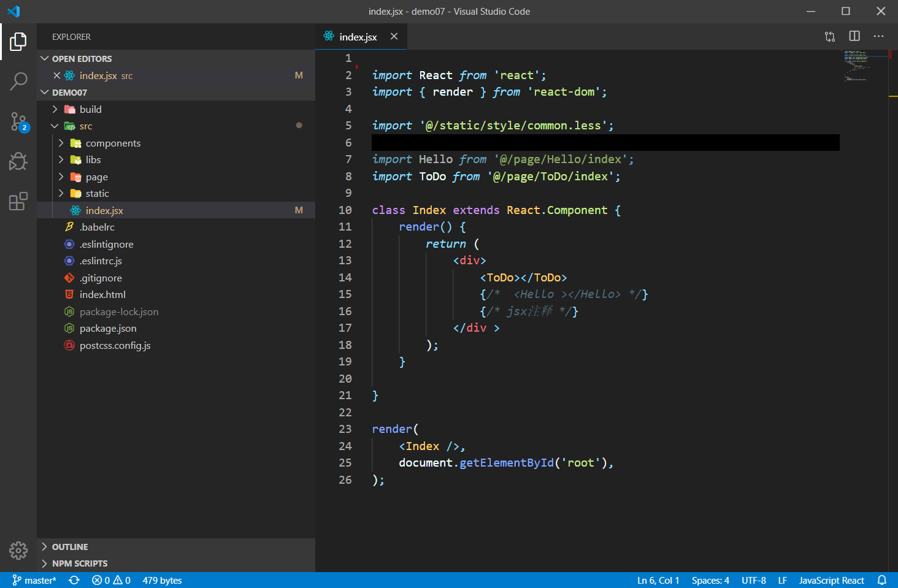Click the React icon on index.jsx tab

click(329, 36)
